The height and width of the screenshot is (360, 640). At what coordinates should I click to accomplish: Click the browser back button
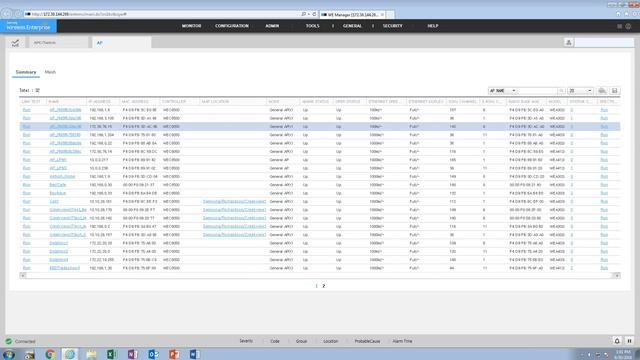pos(7,13)
